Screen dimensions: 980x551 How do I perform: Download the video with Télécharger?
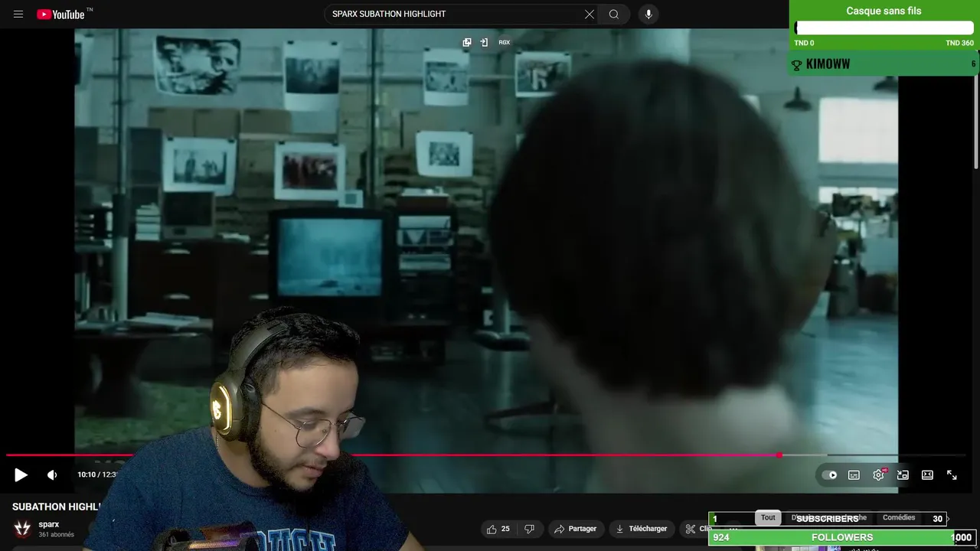pos(642,529)
